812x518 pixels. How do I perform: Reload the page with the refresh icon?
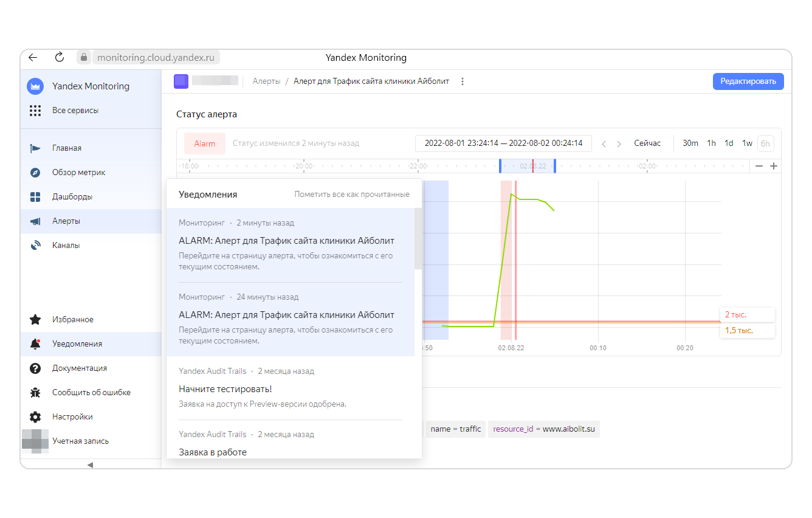[60, 57]
